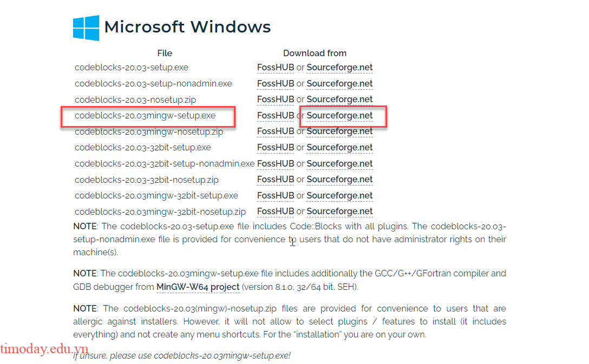Click the timoday.edu.vn watermark text
The image size is (589, 364).
pos(44,349)
